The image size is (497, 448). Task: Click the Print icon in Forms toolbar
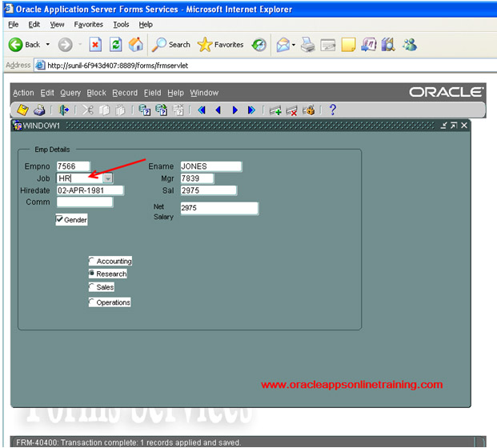pos(39,110)
